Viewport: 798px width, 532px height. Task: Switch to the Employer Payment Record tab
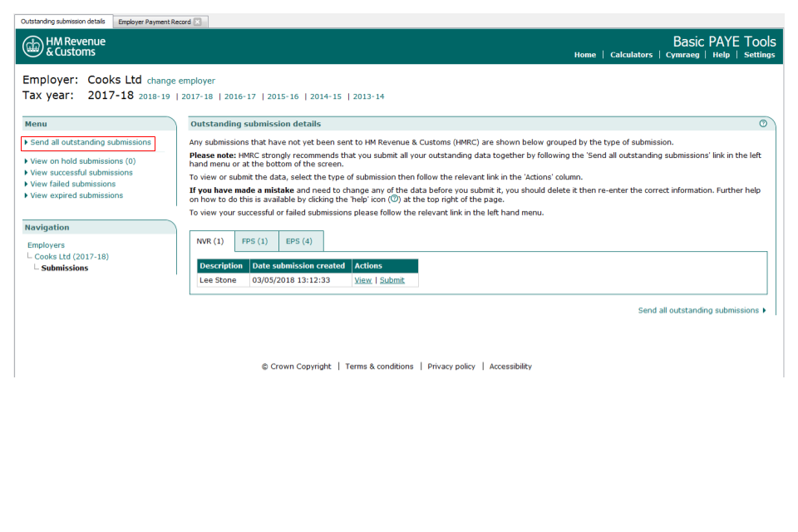[155, 22]
